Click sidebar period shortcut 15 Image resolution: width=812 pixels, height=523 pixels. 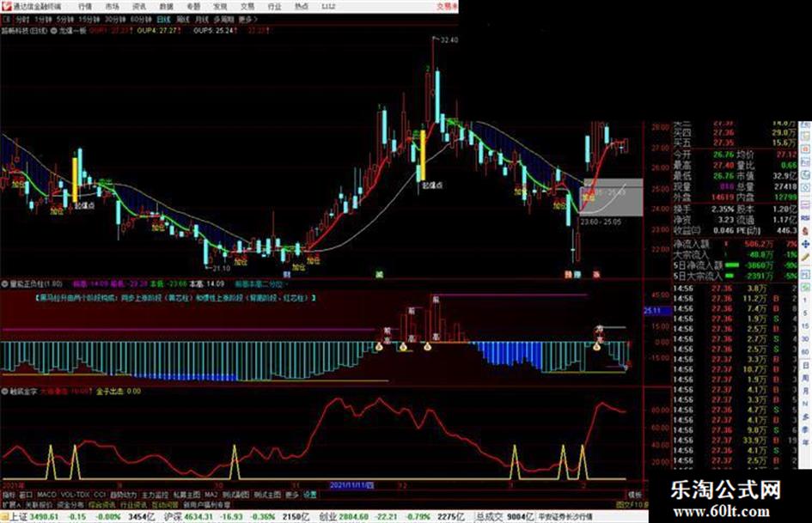tap(805, 326)
